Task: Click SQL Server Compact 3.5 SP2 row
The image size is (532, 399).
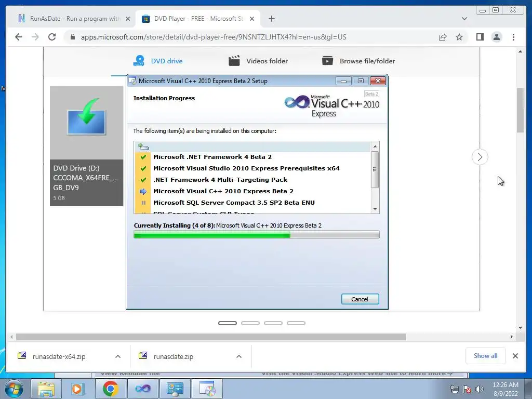Action: (x=252, y=203)
